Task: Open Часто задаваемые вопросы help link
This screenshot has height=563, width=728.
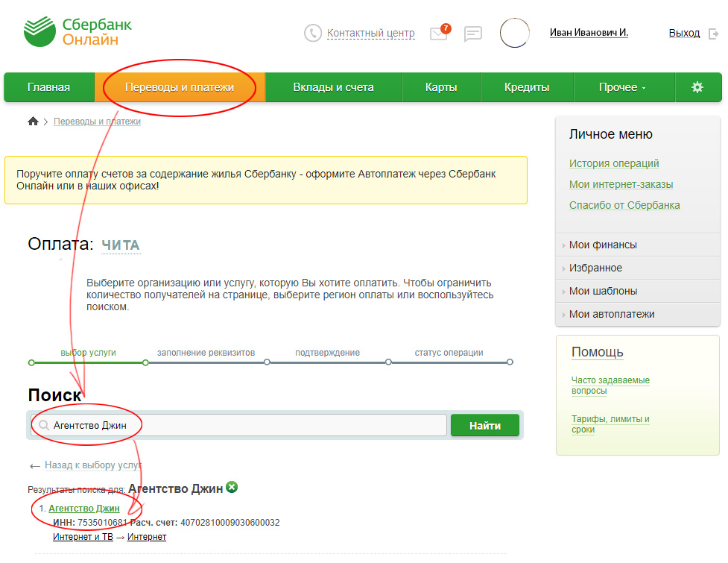Action: pos(610,385)
